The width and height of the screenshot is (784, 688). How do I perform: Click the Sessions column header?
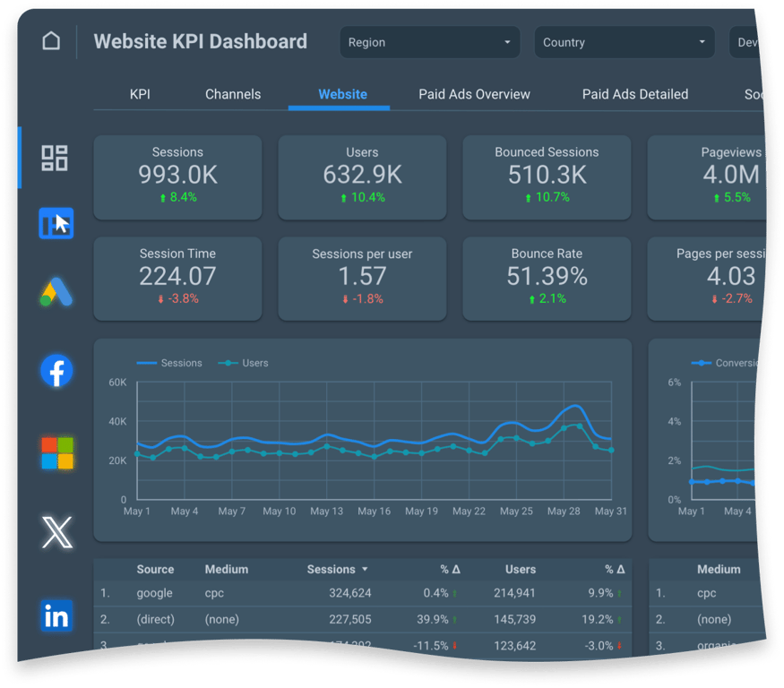coord(331,570)
